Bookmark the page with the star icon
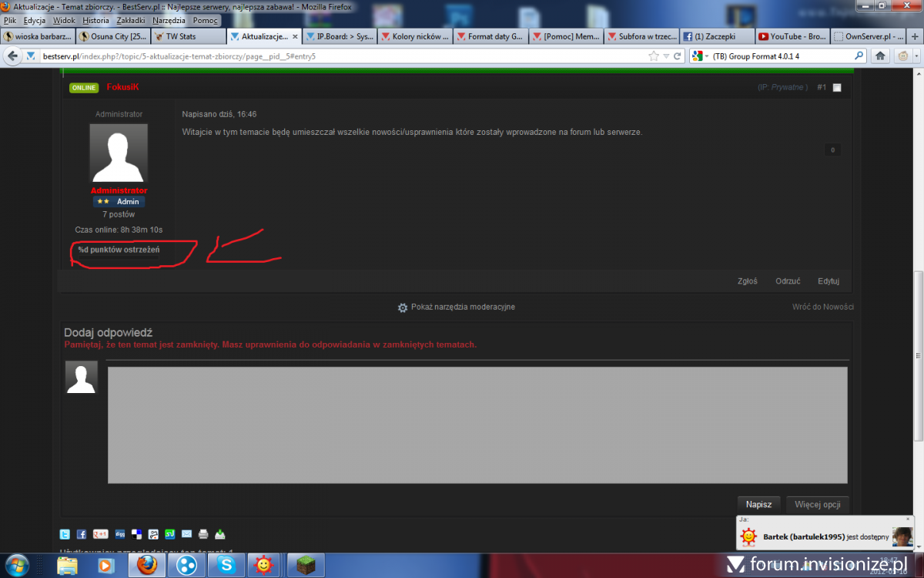 (654, 56)
